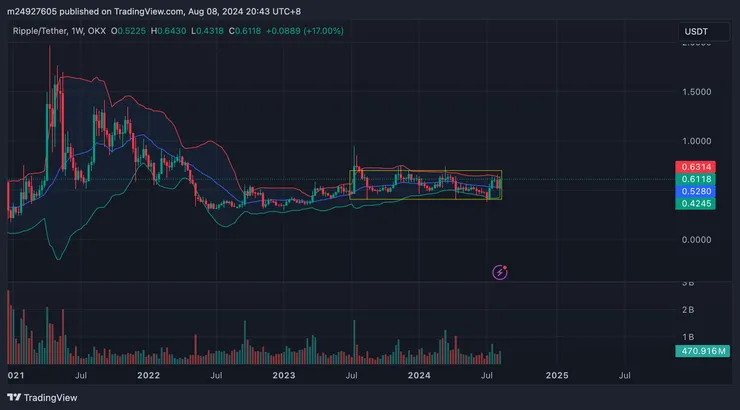Click the green 0.4245 price label
This screenshot has height=410, width=740.
[x=696, y=204]
